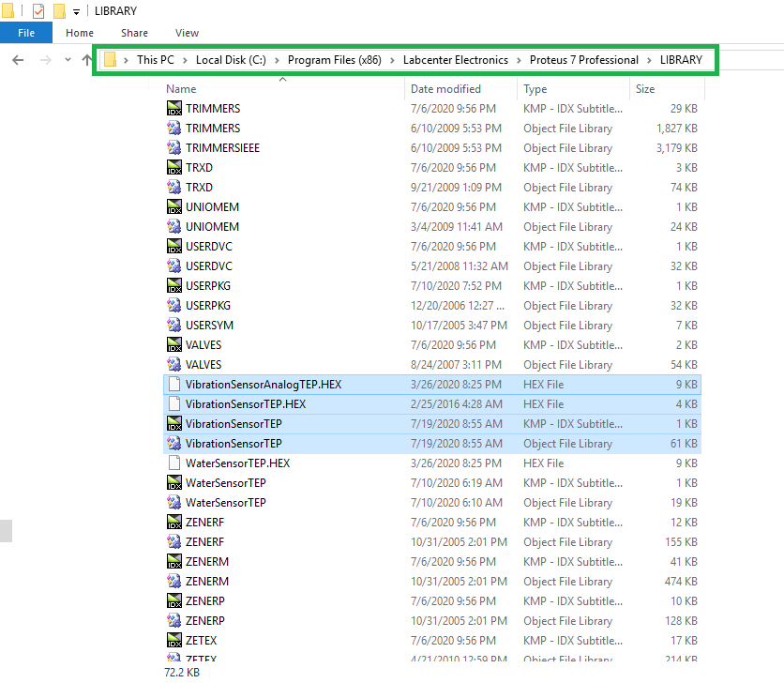The image size is (784, 683).
Task: Click the Properties quick access icon
Action: (x=38, y=10)
